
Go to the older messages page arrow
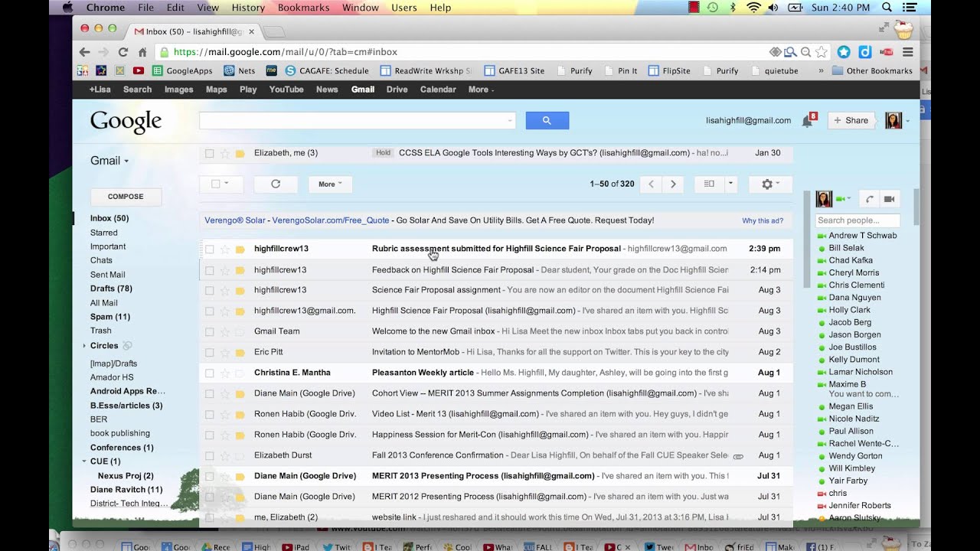(x=673, y=184)
